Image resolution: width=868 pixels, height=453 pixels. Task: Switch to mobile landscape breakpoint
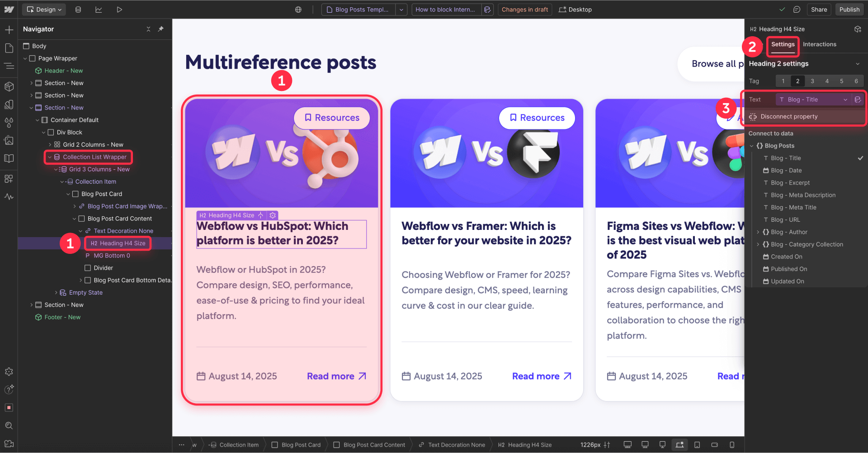tap(714, 445)
